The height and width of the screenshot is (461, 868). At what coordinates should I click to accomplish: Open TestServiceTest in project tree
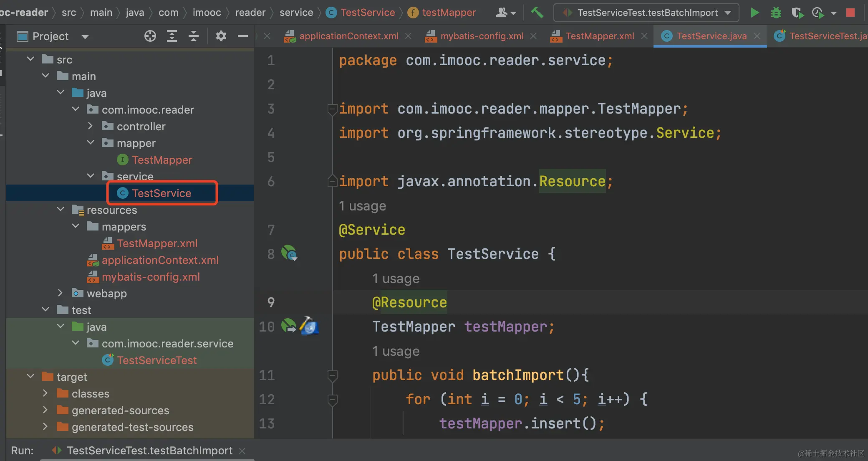[156, 360]
